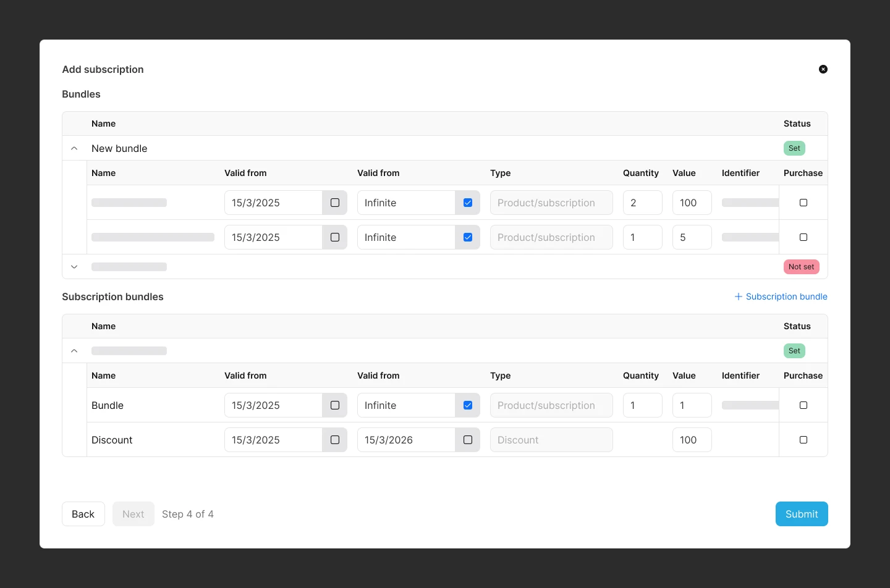Expand the Not set bundle row

[74, 267]
